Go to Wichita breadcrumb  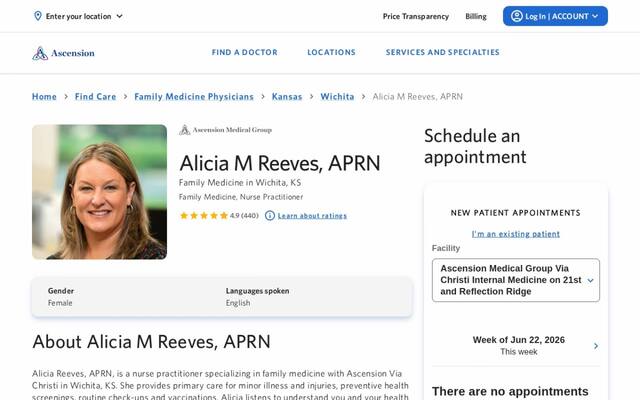pos(337,97)
